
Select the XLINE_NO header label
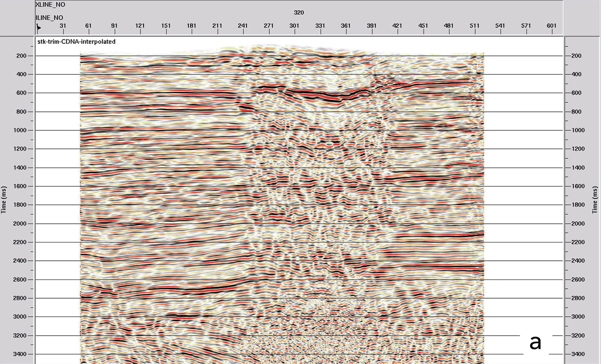pyautogui.click(x=50, y=5)
